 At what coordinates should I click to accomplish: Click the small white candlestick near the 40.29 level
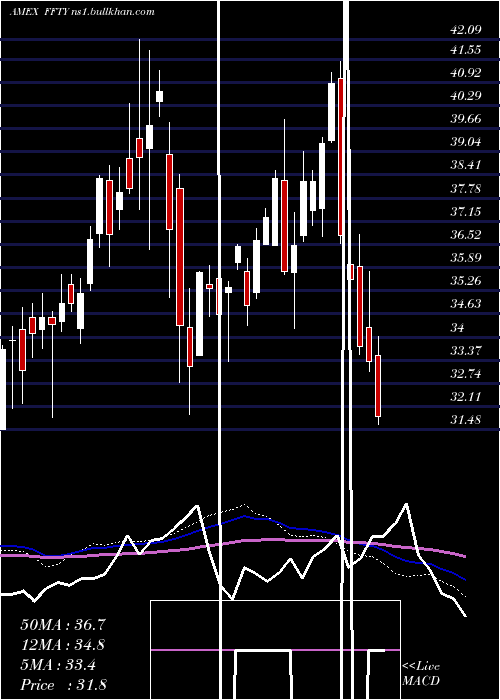pos(159,96)
